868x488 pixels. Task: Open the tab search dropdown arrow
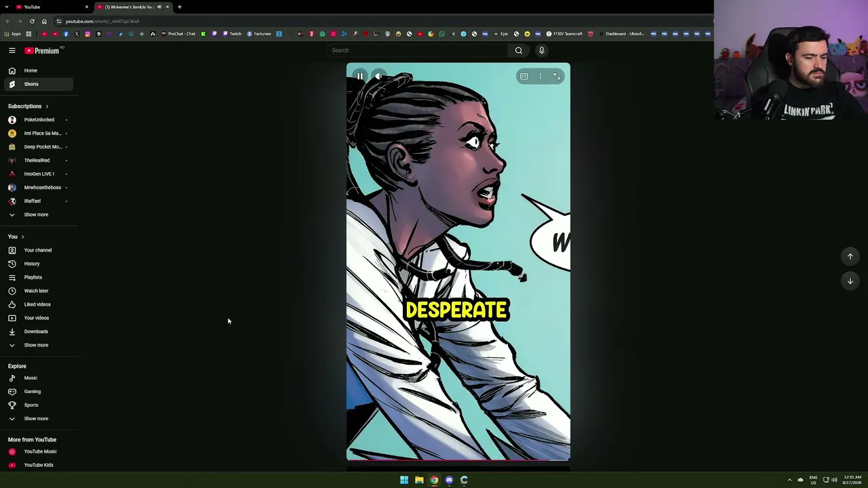coord(7,7)
